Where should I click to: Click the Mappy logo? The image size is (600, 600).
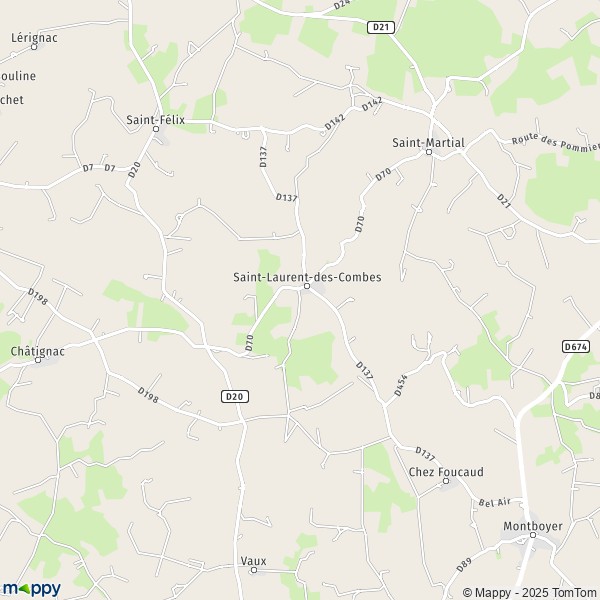32,589
